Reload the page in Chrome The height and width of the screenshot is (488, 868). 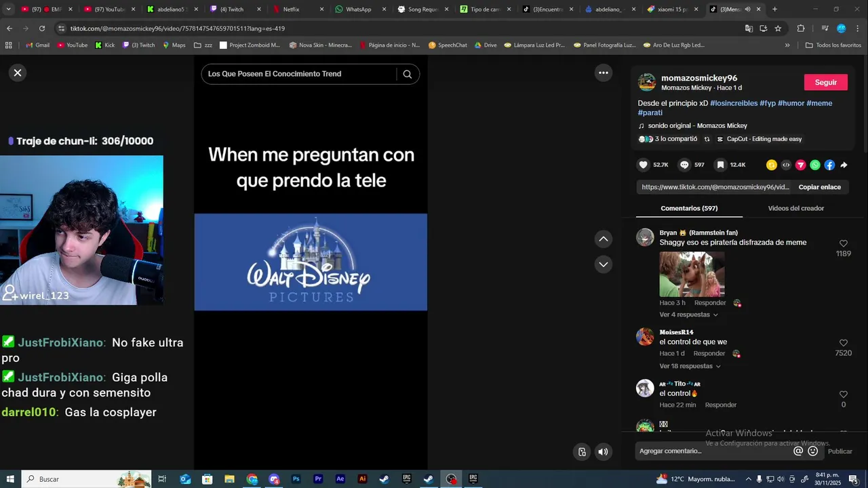pyautogui.click(x=42, y=28)
